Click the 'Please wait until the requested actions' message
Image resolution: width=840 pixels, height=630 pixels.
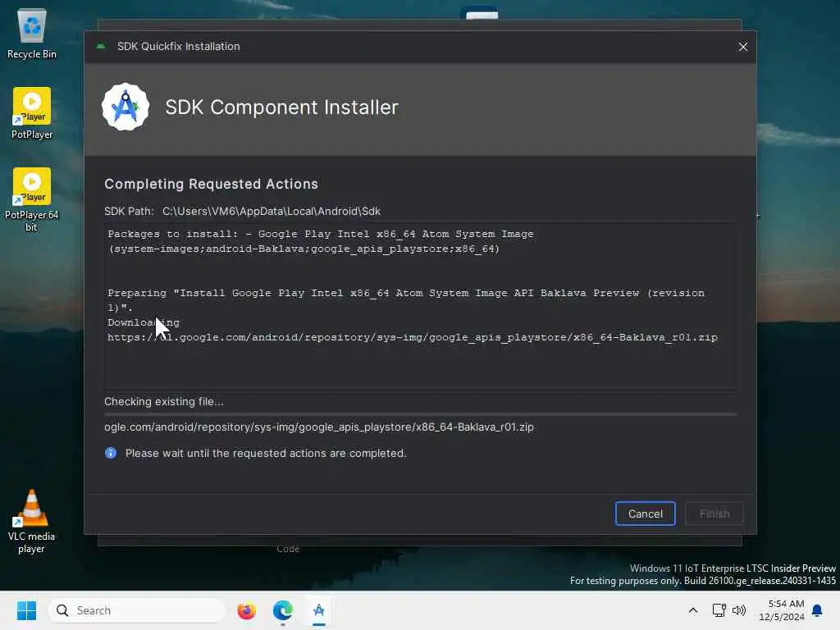[266, 453]
